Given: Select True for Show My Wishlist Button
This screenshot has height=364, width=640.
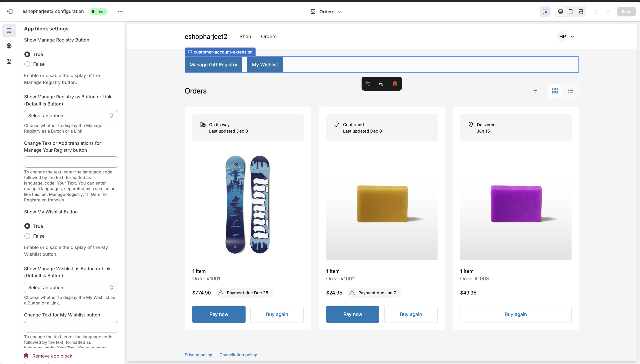Looking at the screenshot, I should [27, 226].
